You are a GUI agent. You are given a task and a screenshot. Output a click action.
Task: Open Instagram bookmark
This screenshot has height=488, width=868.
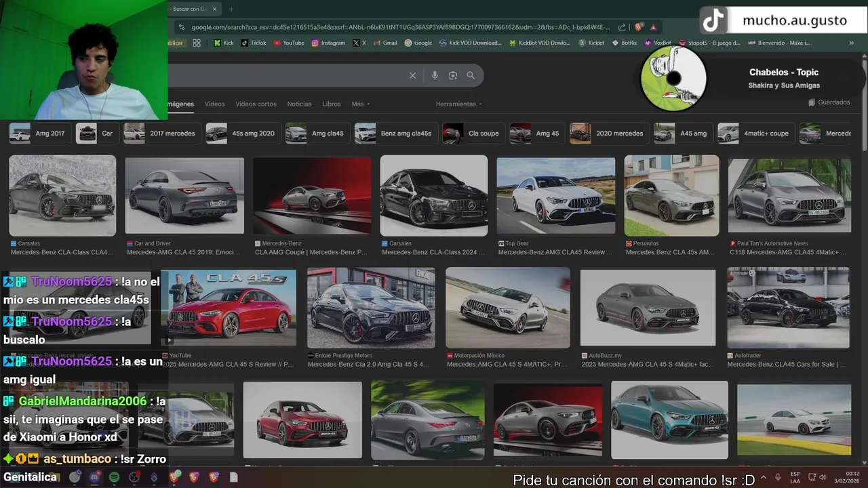(328, 43)
